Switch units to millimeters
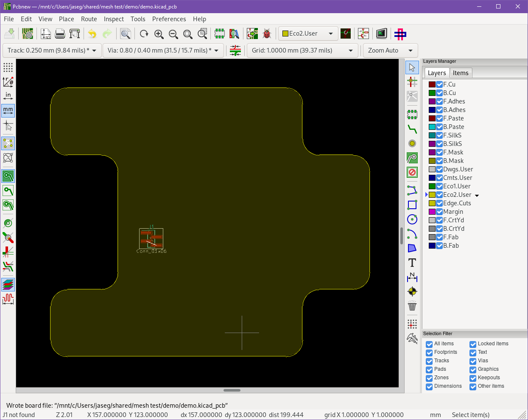Image resolution: width=528 pixels, height=420 pixels. 8,110
